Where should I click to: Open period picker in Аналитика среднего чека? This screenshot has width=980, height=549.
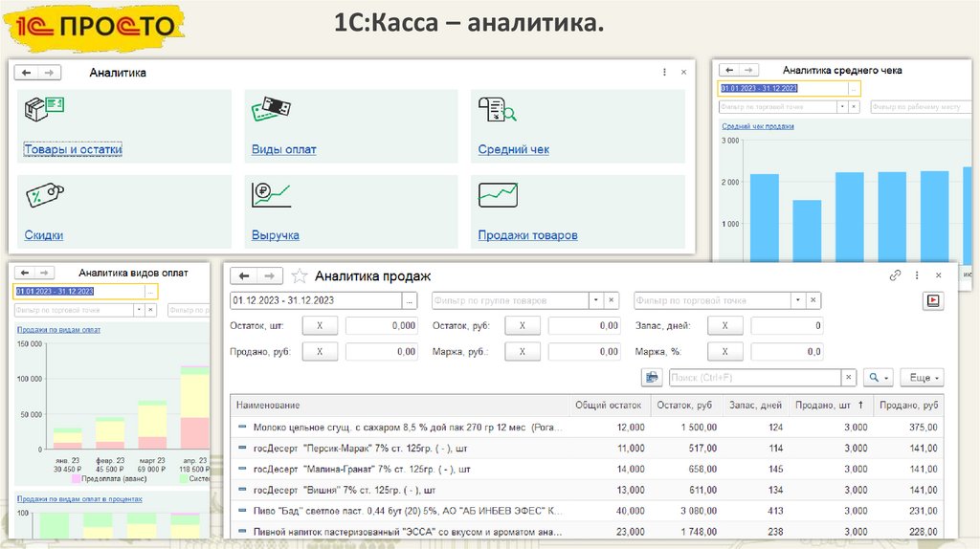pyautogui.click(x=854, y=89)
